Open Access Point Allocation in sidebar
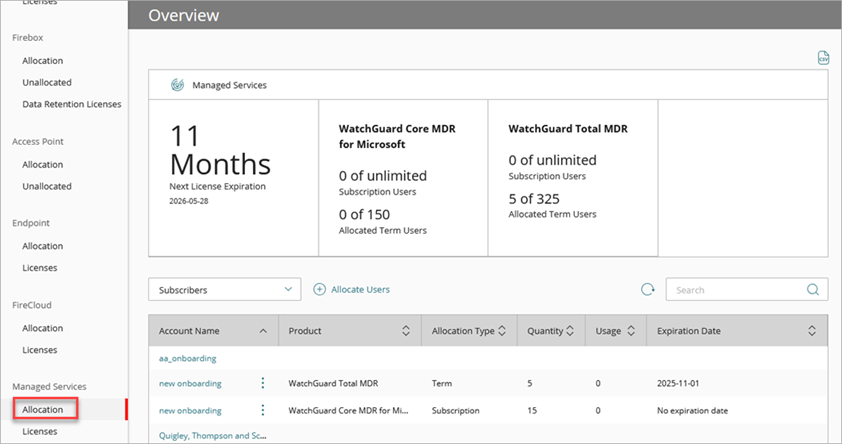 (42, 164)
